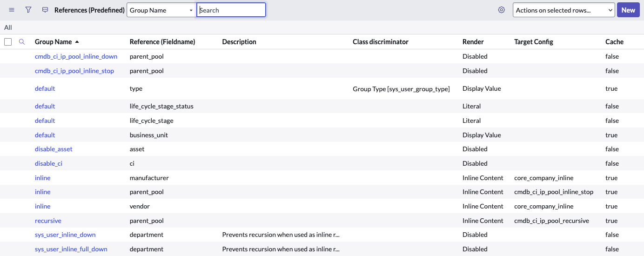Sort by Target Config column header
The height and width of the screenshot is (256, 644).
tap(534, 42)
